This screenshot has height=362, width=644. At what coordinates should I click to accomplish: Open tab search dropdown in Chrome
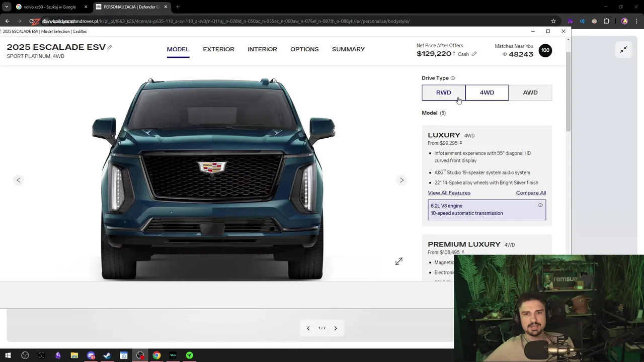[7, 7]
